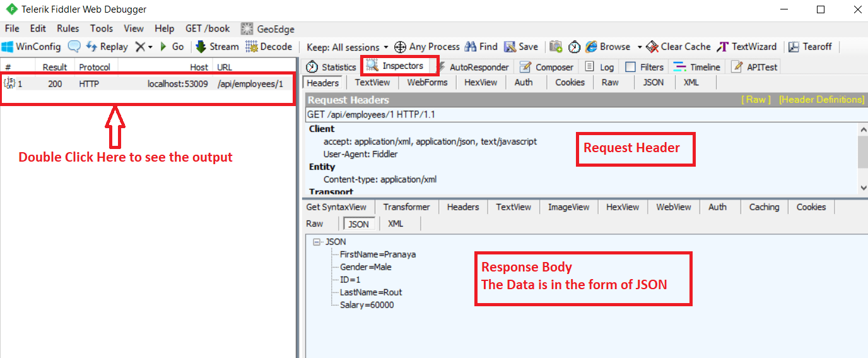Screen dimensions: 868x358
Task: Clear Cache using the toolbar icon
Action: 679,47
